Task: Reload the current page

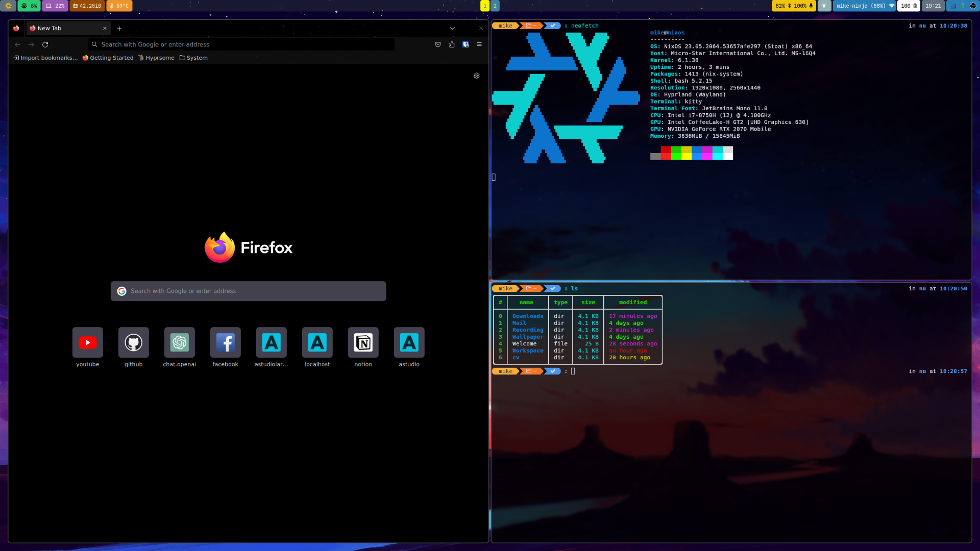Action: (x=45, y=44)
